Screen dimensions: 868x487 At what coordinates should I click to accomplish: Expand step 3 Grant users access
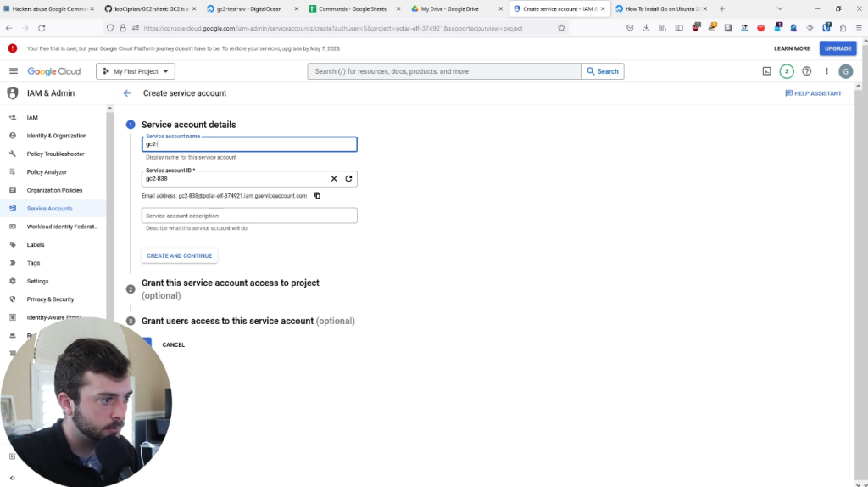(x=248, y=321)
